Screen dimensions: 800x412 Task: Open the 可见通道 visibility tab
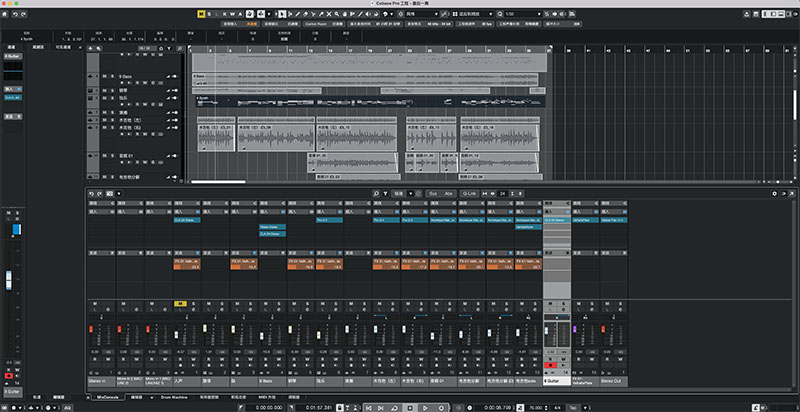coord(61,47)
